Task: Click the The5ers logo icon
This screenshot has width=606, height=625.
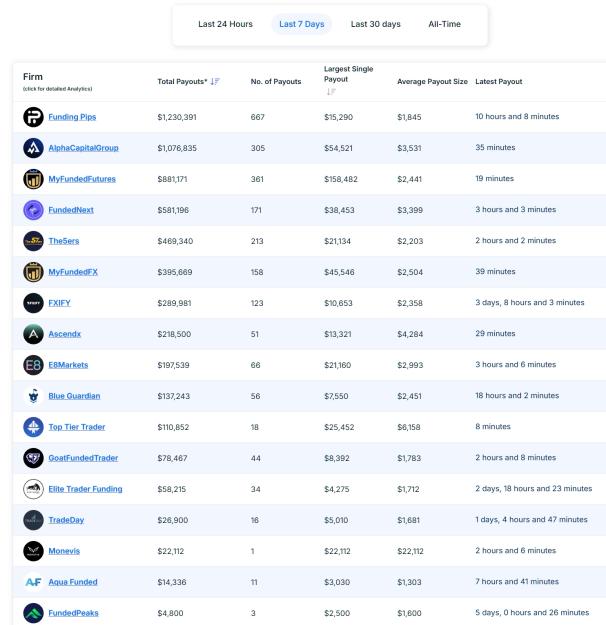Action: (33, 241)
